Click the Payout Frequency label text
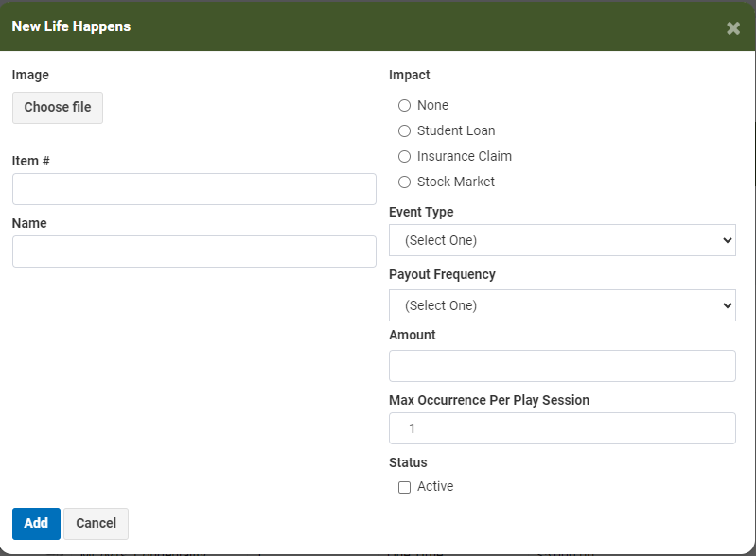The height and width of the screenshot is (556, 756). pos(442,274)
